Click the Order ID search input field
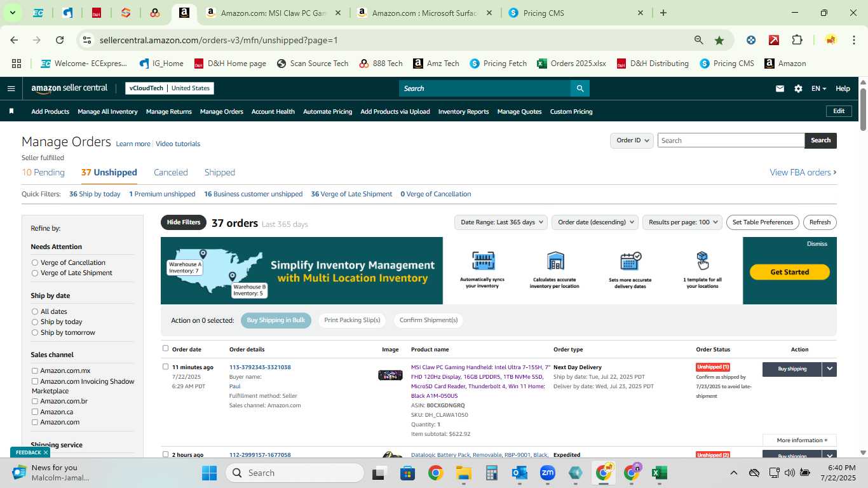The height and width of the screenshot is (488, 868). 731,140
